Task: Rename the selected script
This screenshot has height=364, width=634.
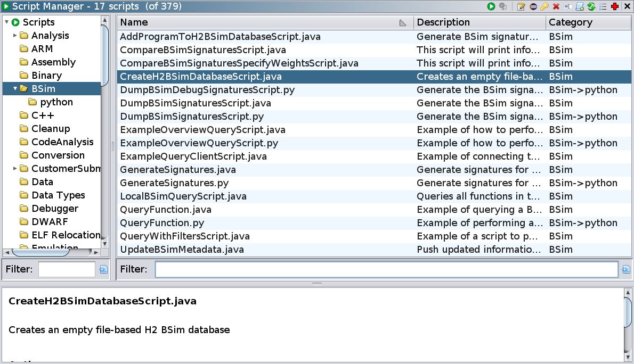Action: click(x=568, y=6)
